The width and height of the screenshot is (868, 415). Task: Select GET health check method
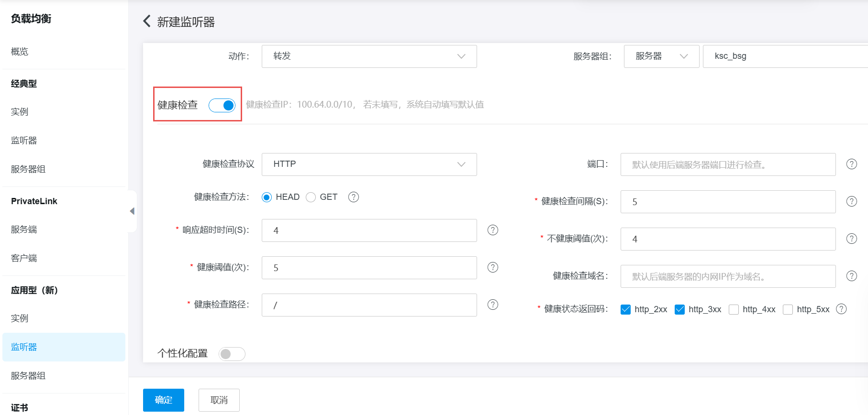(x=311, y=197)
